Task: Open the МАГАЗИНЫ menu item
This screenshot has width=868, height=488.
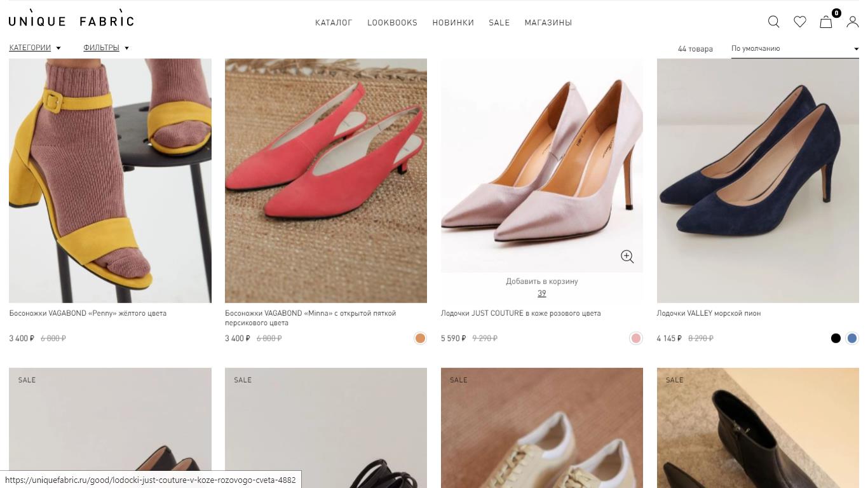Action: coord(548,22)
